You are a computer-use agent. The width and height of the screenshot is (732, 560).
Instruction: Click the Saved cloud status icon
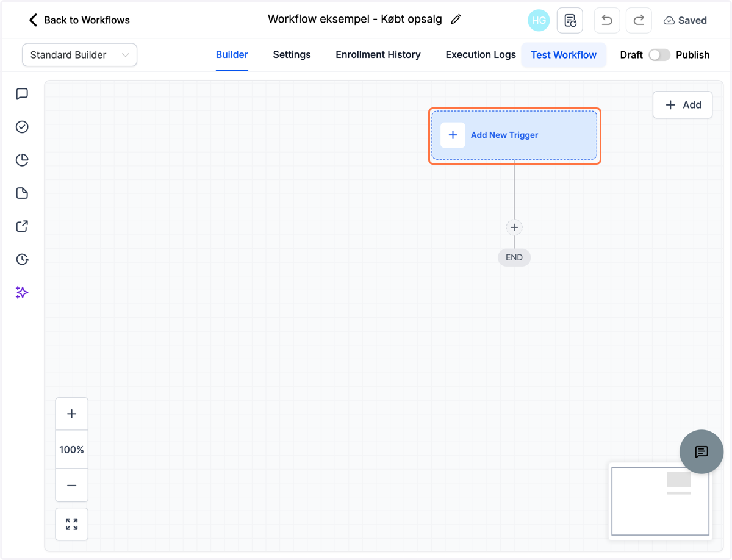point(669,21)
